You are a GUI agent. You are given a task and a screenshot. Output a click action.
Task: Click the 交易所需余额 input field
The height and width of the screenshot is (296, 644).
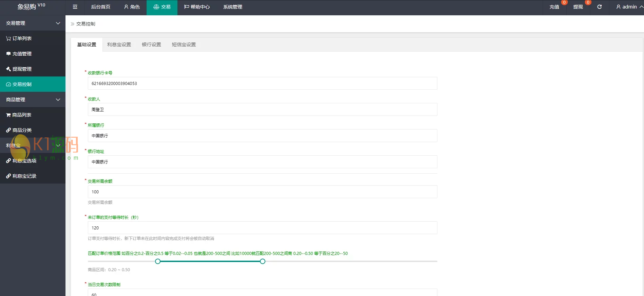click(x=262, y=192)
